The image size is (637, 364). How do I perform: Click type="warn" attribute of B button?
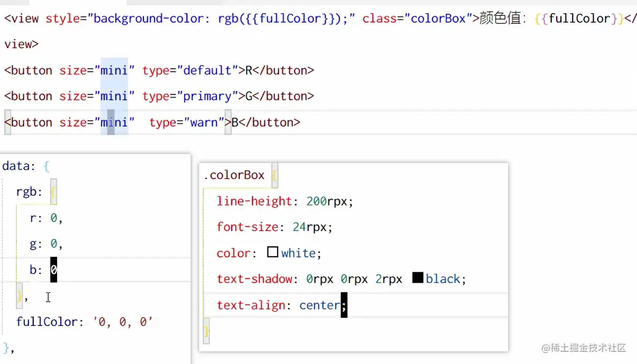coord(187,122)
